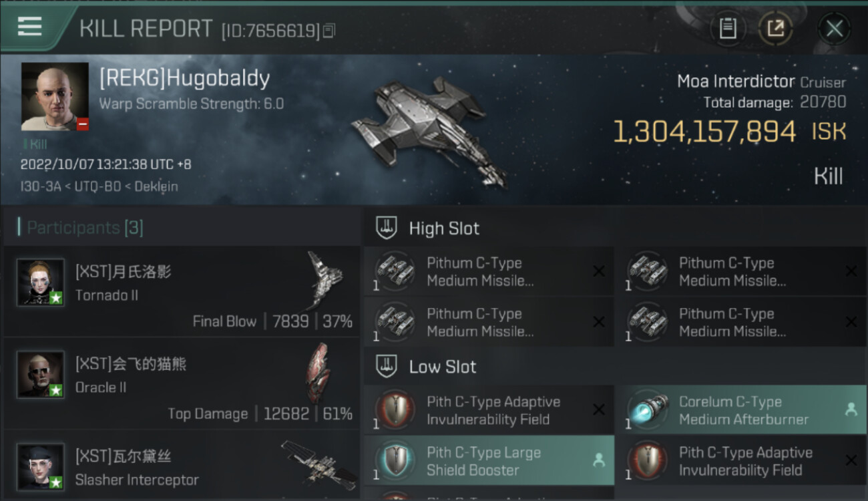Click the person icon on Afterburner row
The height and width of the screenshot is (501, 868).
[x=851, y=410]
